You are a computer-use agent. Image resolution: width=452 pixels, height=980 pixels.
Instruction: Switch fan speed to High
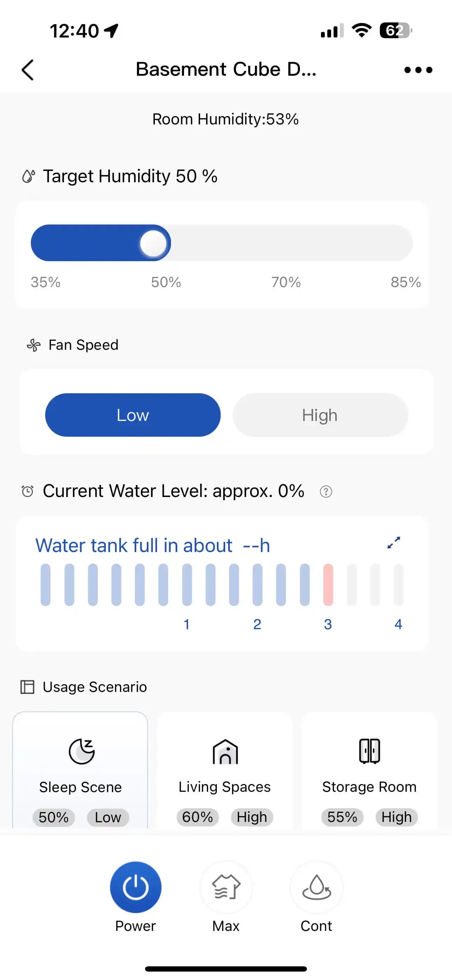[x=320, y=415]
